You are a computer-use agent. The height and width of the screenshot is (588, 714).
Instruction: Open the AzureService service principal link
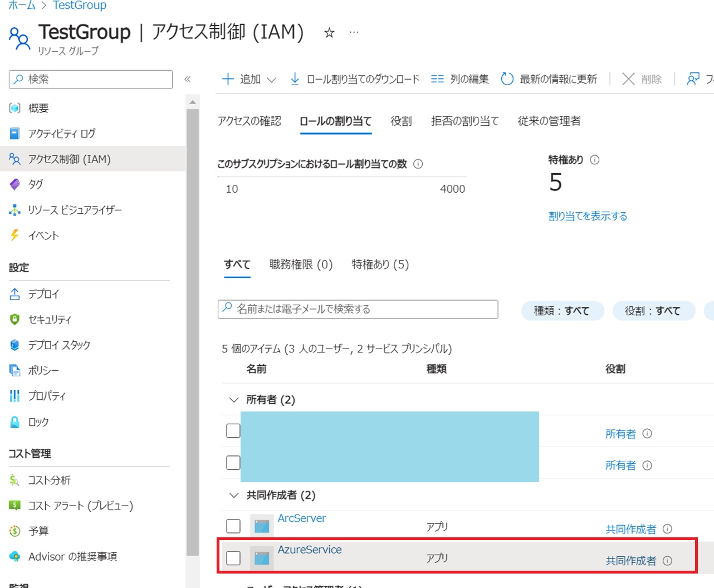(310, 550)
